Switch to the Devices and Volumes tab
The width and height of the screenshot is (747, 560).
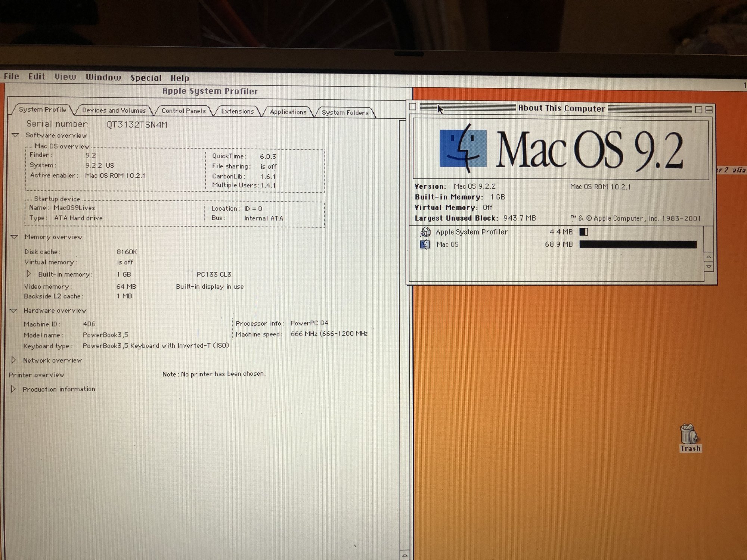click(114, 111)
